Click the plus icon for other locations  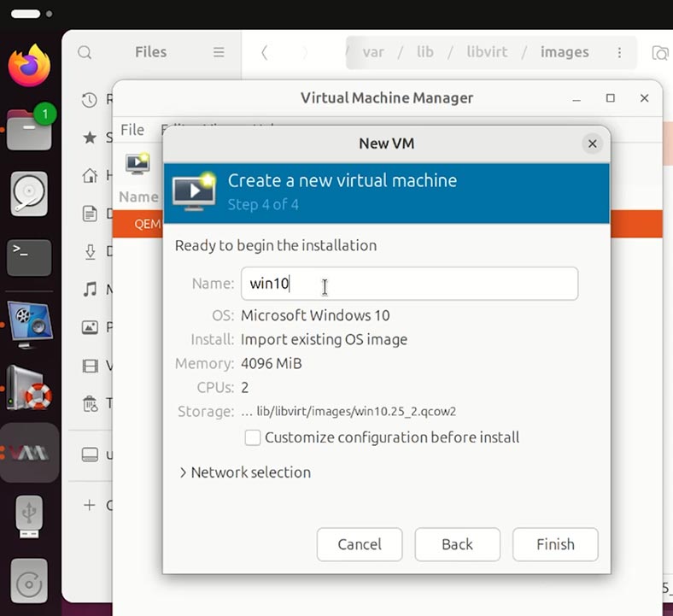click(x=90, y=505)
